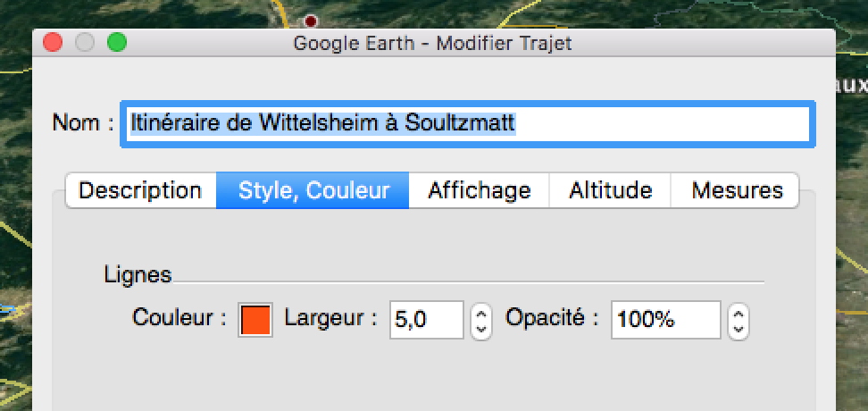Show the Mesures tab

click(736, 190)
